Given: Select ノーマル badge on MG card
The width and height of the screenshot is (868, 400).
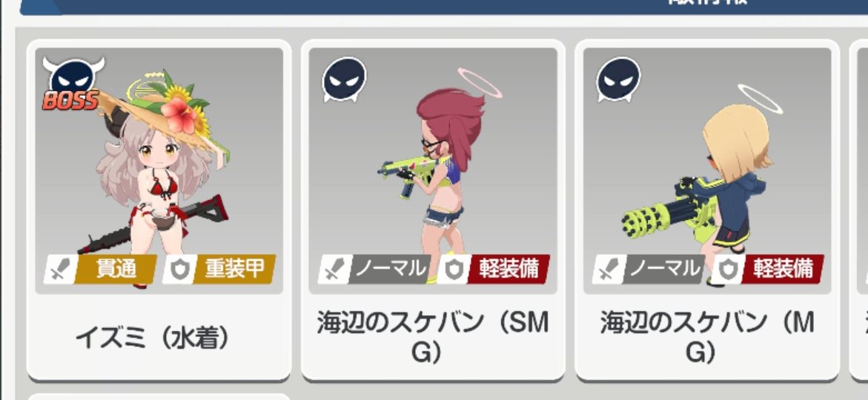Looking at the screenshot, I should tap(649, 270).
